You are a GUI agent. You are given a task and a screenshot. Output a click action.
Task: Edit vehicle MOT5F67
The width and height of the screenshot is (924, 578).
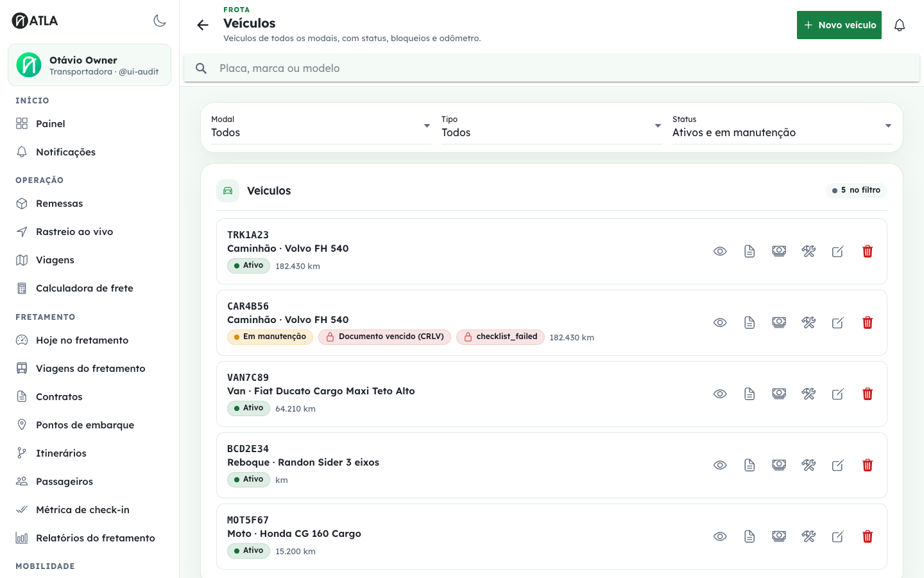pyautogui.click(x=838, y=537)
